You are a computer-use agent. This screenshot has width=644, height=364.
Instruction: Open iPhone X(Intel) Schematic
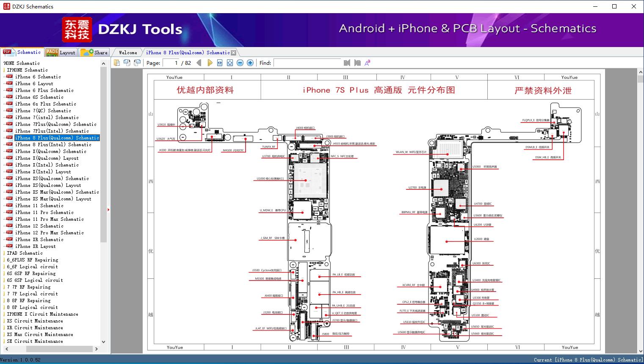(x=47, y=165)
